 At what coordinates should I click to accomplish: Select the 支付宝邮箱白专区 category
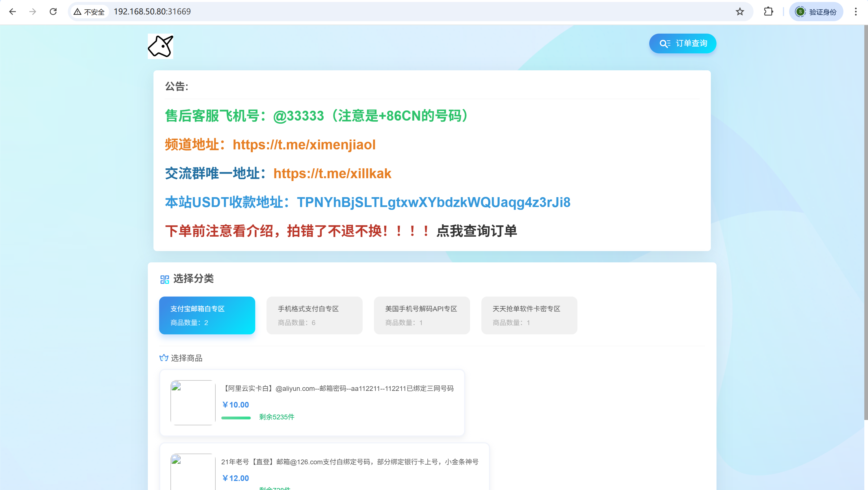[x=207, y=315]
